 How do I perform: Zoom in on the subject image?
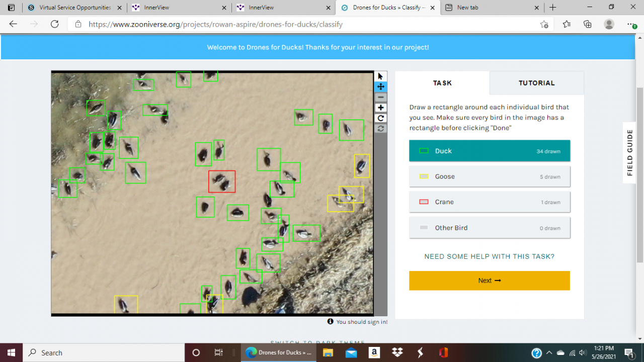tap(380, 108)
